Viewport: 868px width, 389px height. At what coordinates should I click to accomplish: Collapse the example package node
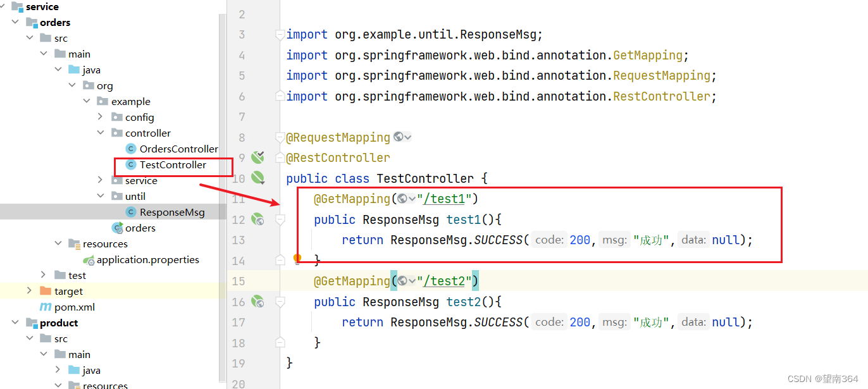pos(87,101)
